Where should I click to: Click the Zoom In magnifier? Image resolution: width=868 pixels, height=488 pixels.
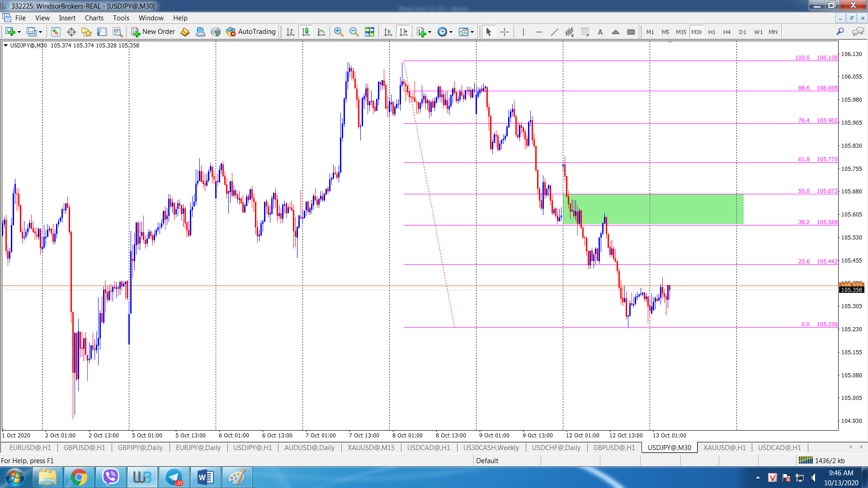pos(339,32)
